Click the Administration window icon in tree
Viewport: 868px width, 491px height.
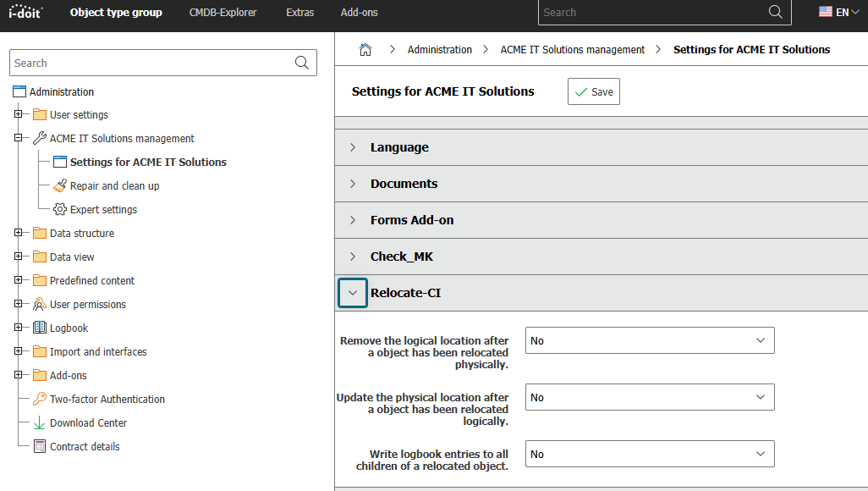pos(19,91)
